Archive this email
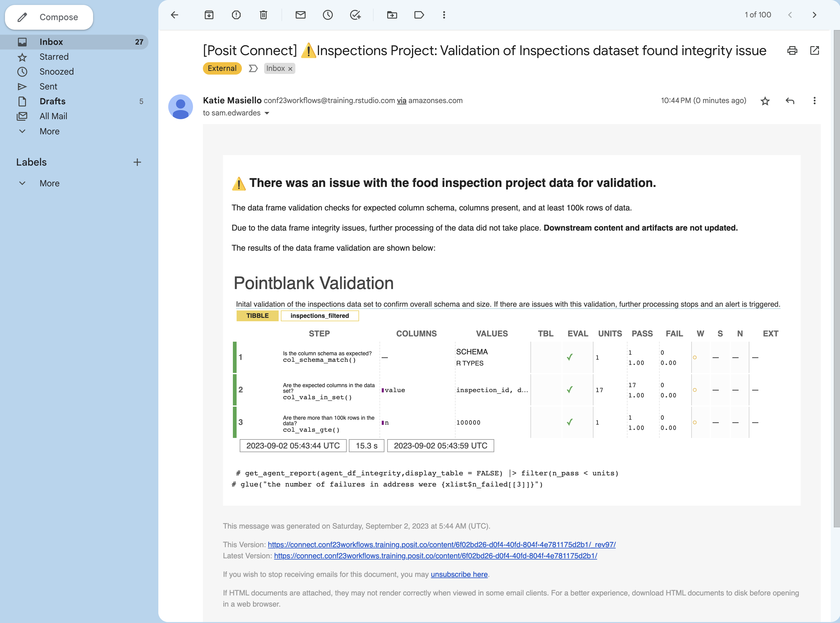This screenshot has width=840, height=623. point(209,15)
